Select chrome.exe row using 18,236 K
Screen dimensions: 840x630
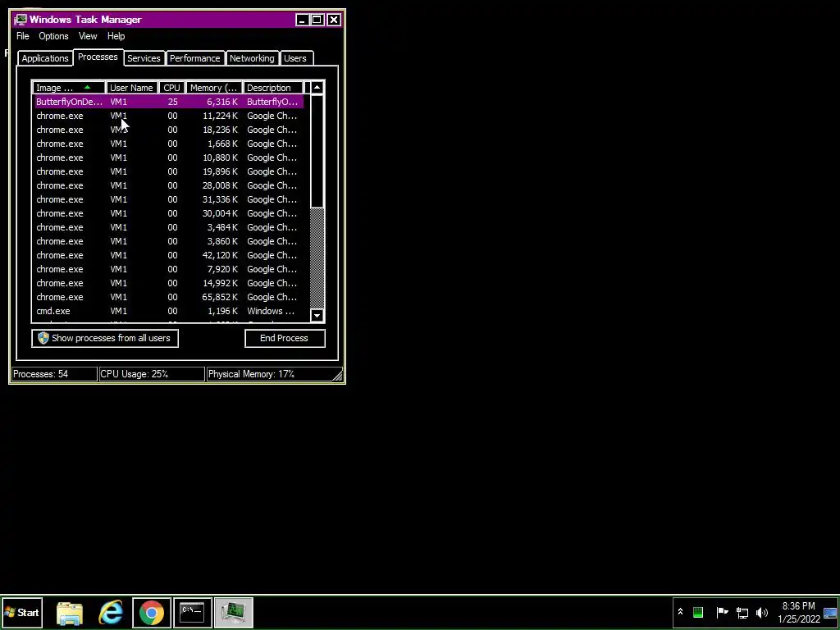(x=169, y=130)
